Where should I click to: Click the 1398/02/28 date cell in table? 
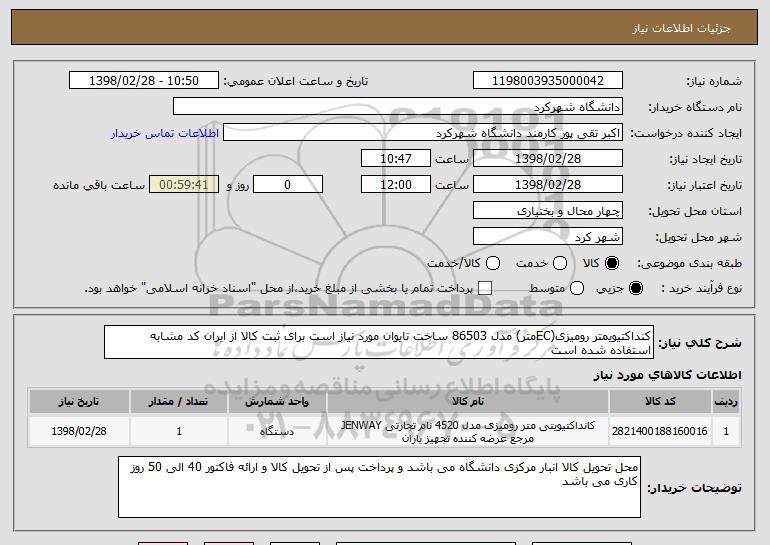point(79,431)
